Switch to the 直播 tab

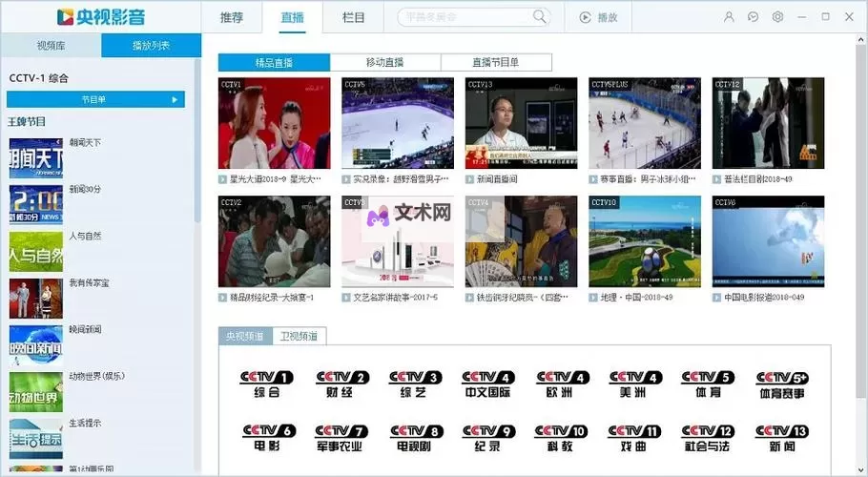[x=292, y=17]
